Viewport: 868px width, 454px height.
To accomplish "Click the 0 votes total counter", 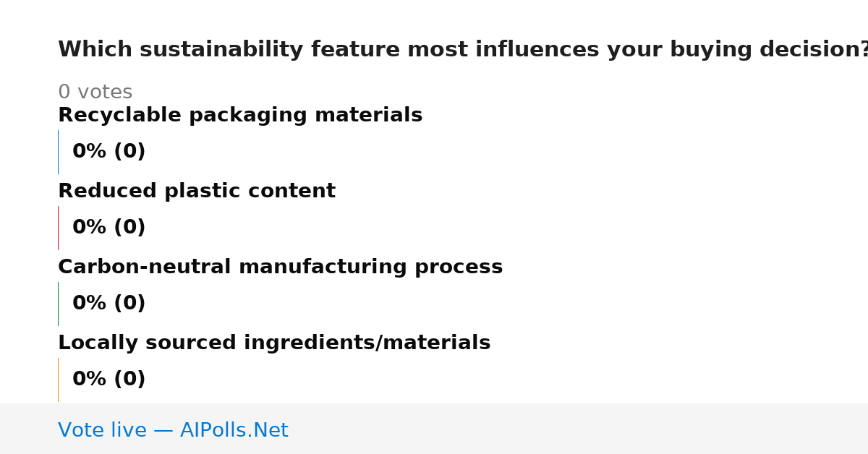I will pyautogui.click(x=95, y=93).
